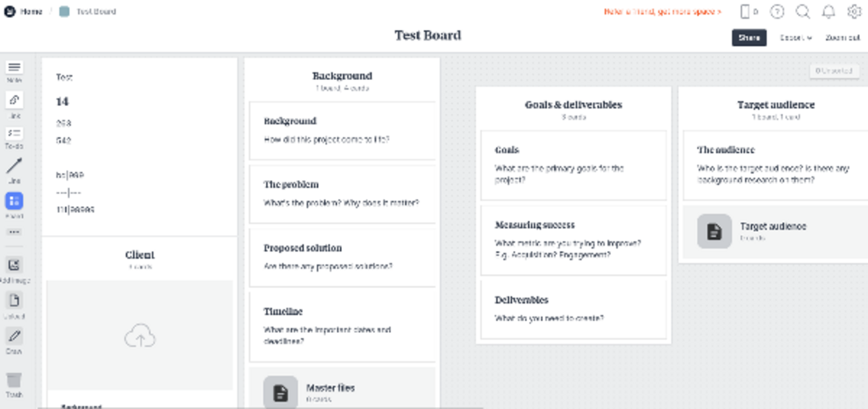This screenshot has width=868, height=409.
Task: Open search with the magnifier icon
Action: (x=803, y=11)
